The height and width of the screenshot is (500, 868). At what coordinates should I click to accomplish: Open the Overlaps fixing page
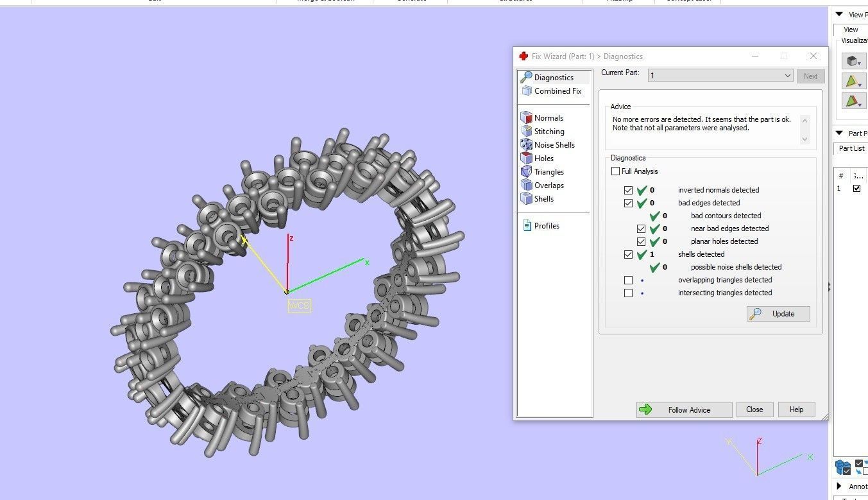click(549, 185)
